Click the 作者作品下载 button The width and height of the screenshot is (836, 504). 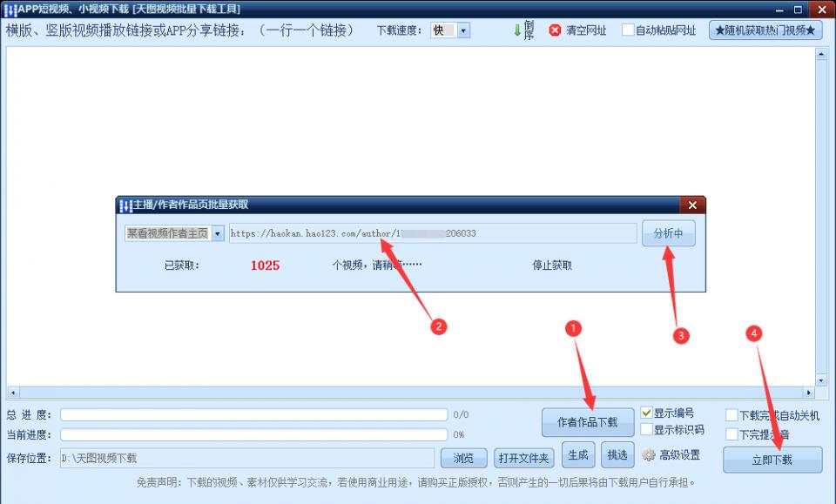coord(588,422)
